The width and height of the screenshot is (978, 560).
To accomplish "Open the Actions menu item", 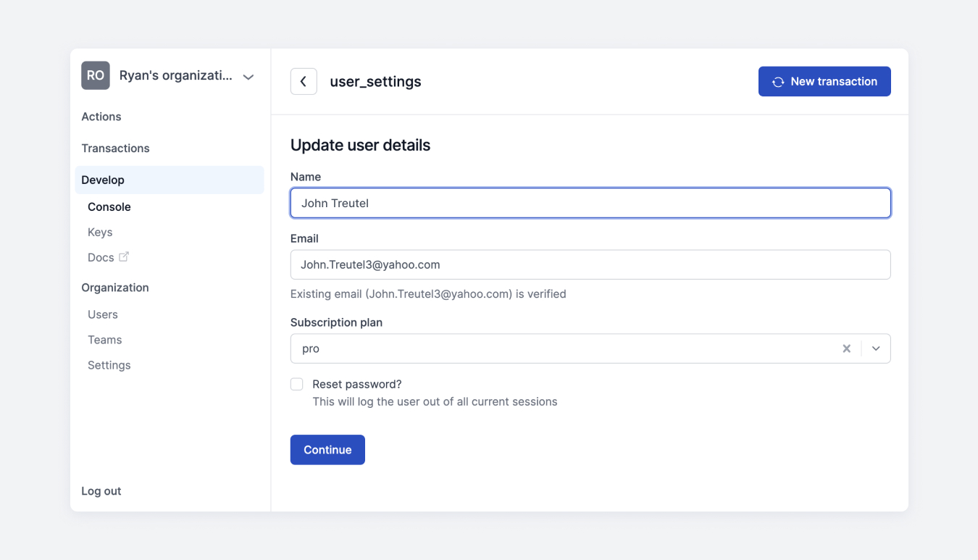I will 101,116.
